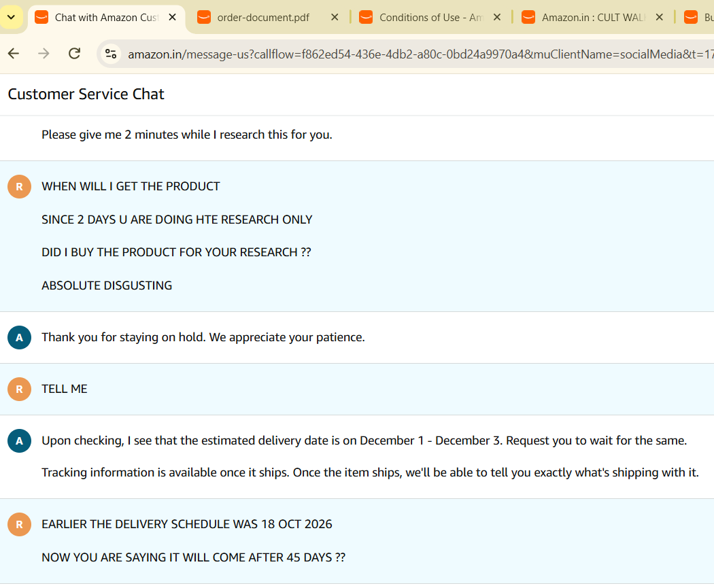Close the Amazon.in CULT WALK tab
714x588 pixels.
pos(659,17)
